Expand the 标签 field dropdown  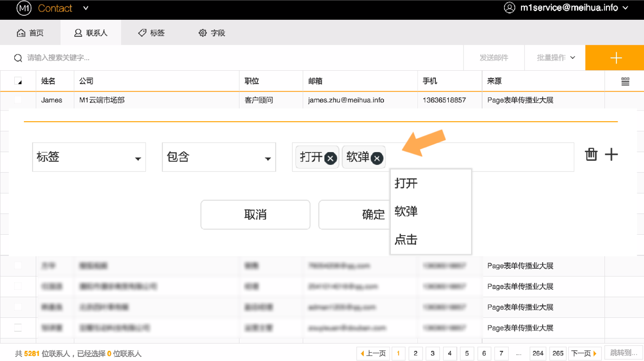(89, 157)
